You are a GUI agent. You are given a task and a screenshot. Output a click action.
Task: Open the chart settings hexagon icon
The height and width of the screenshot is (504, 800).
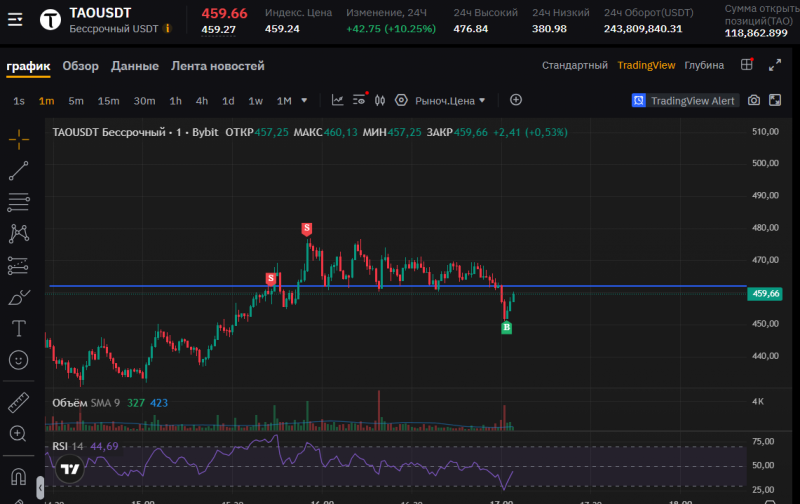tap(401, 100)
